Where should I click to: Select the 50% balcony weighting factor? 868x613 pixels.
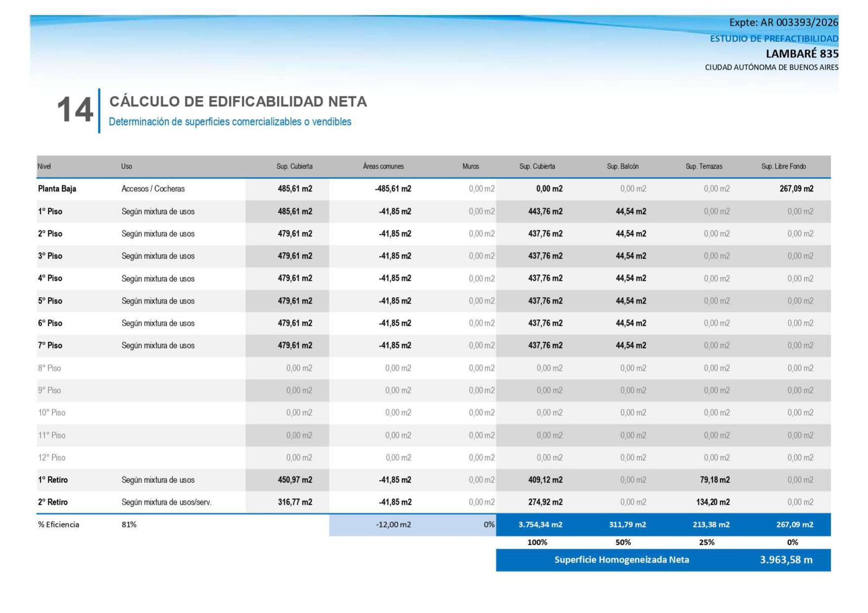click(x=623, y=542)
